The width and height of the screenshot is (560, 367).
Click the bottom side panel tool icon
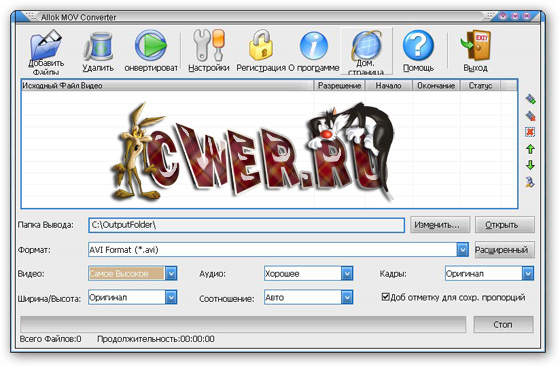(530, 182)
